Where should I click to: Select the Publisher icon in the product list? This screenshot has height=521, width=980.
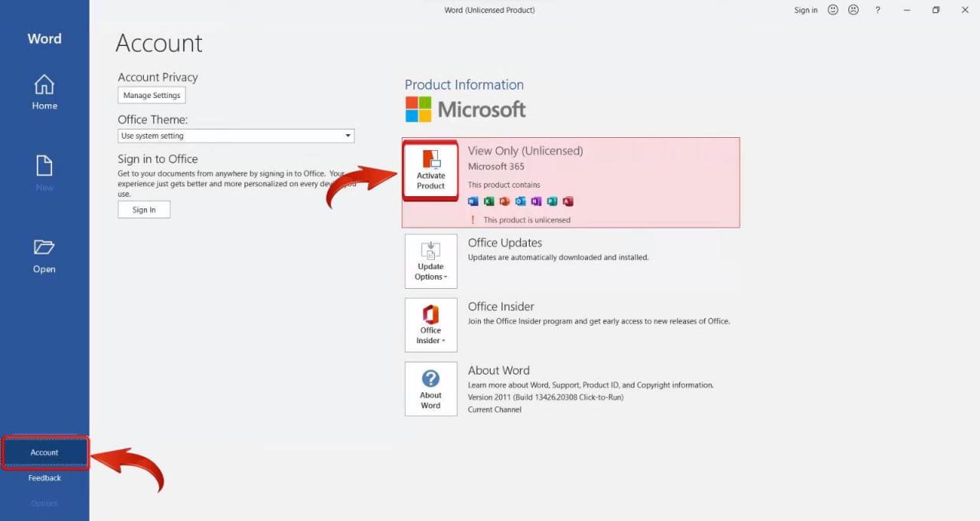click(552, 201)
